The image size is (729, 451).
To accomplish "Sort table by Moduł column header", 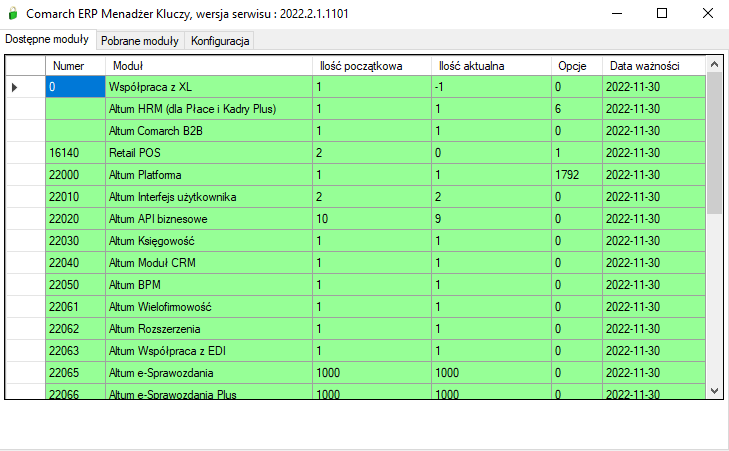I will 209,66.
